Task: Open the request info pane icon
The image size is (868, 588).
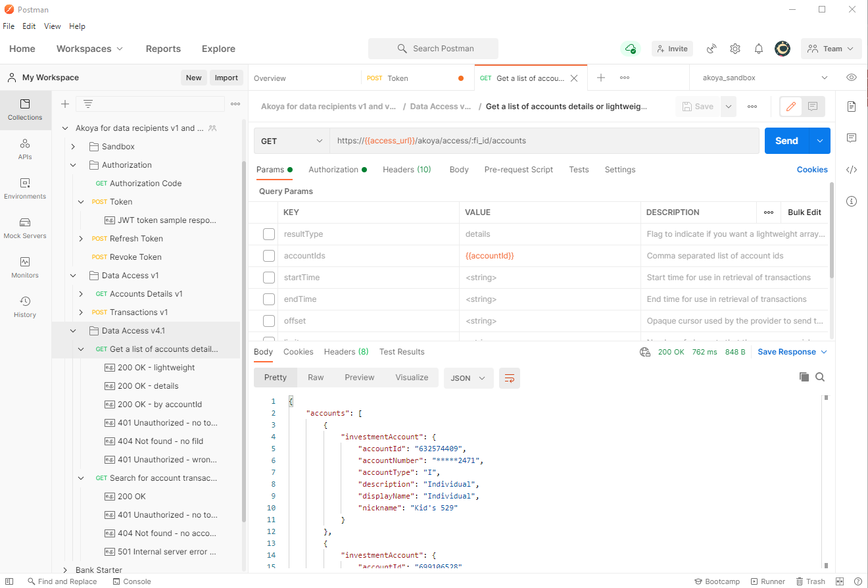Action: [852, 201]
